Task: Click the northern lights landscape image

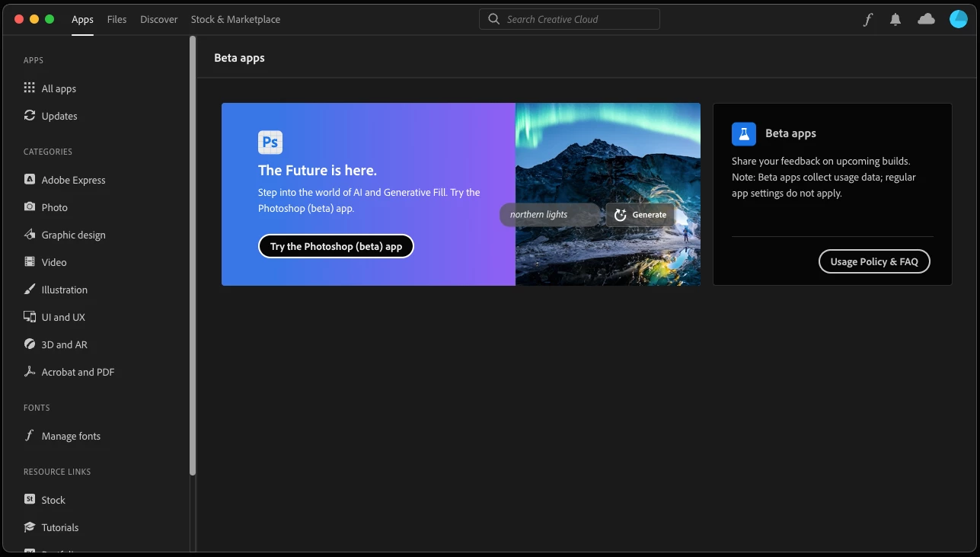Action: click(x=608, y=194)
